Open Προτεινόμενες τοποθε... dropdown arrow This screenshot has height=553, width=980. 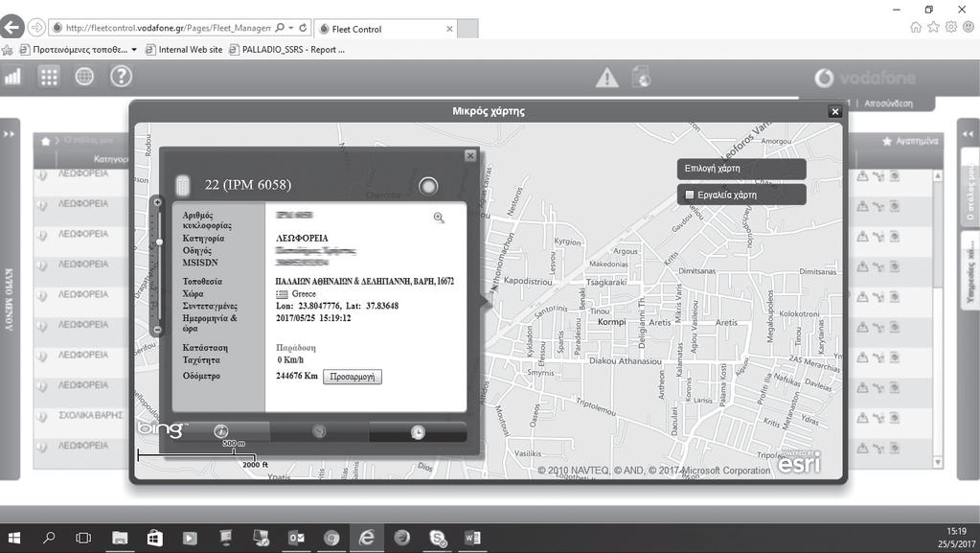[134, 50]
